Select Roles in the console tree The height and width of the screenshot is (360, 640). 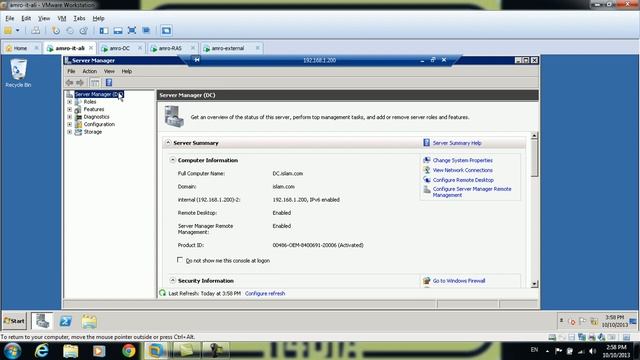90,102
